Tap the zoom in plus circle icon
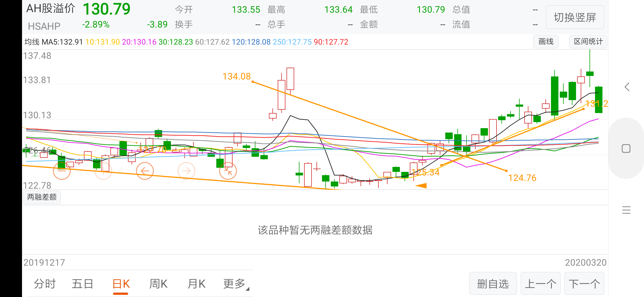Viewport: 644px width, 297px height. (103, 171)
